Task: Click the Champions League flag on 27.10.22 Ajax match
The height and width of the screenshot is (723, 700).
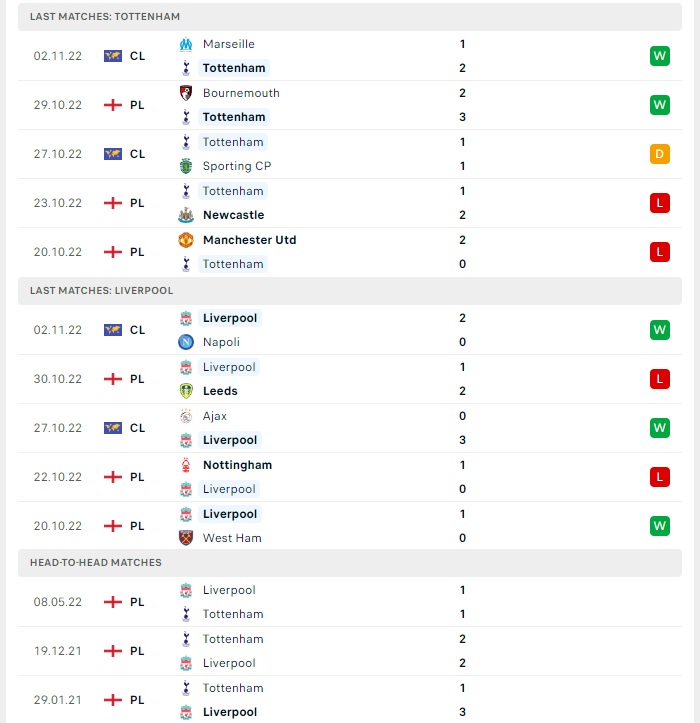Action: pyautogui.click(x=113, y=428)
